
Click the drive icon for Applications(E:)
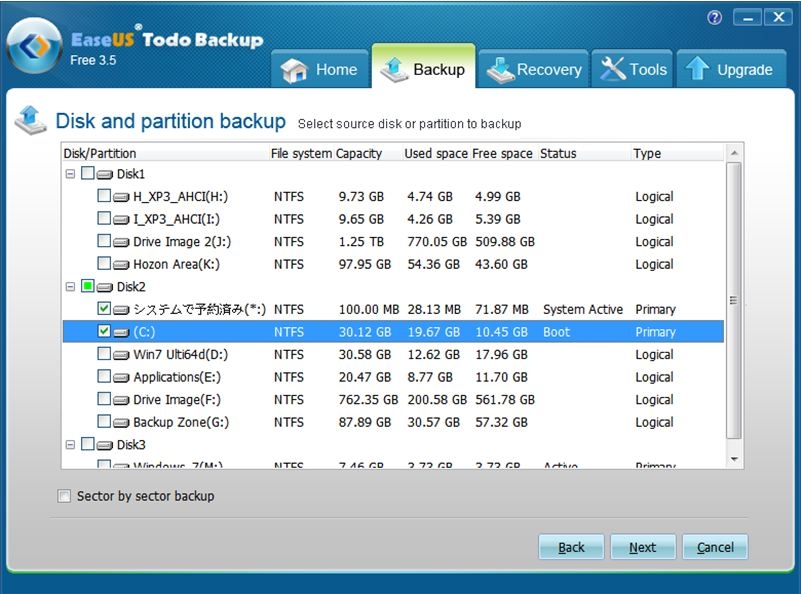(x=121, y=377)
